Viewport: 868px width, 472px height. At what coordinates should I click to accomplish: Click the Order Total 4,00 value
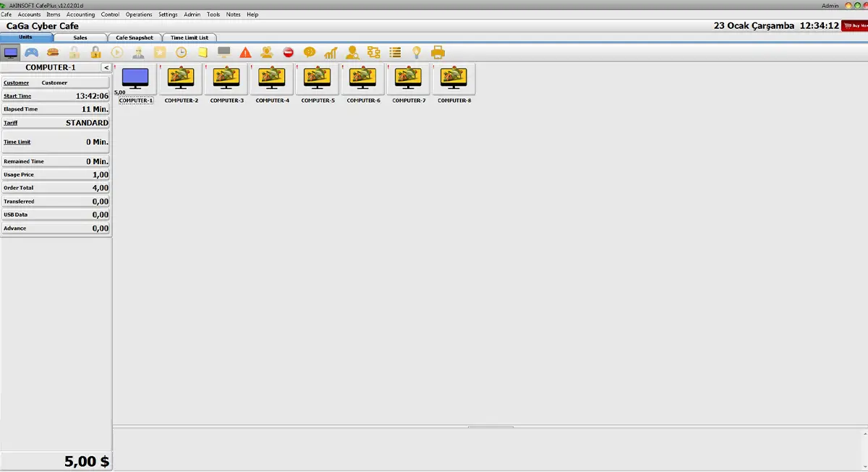[101, 188]
